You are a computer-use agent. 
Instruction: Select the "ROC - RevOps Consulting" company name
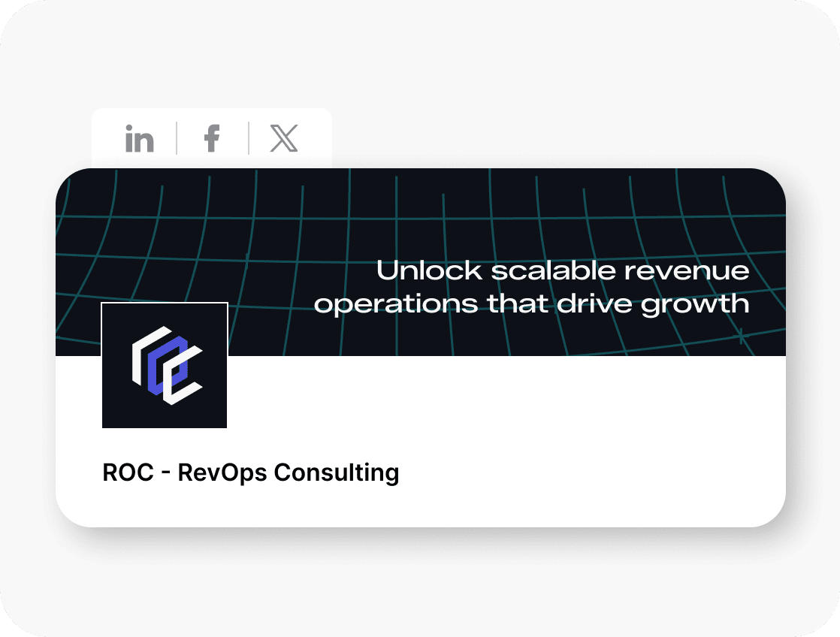point(251,472)
